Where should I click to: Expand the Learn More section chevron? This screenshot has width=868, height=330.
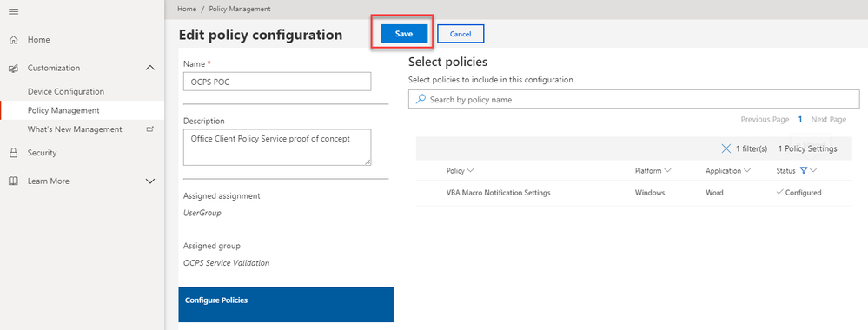[150, 181]
